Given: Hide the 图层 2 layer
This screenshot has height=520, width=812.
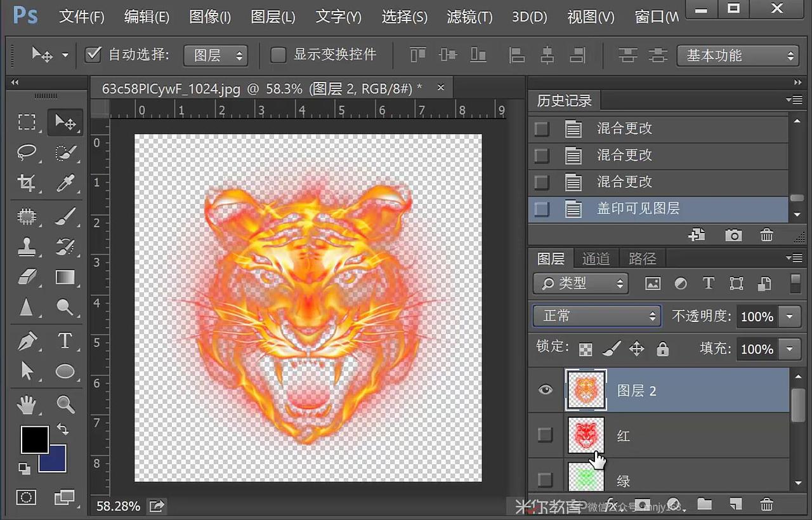Looking at the screenshot, I should coord(546,390).
